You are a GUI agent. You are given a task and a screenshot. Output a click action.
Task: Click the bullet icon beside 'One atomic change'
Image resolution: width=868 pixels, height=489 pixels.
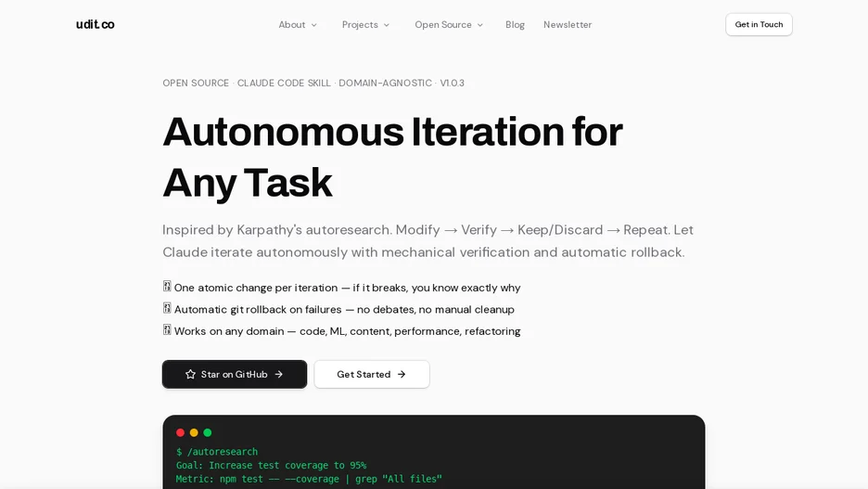(x=167, y=287)
